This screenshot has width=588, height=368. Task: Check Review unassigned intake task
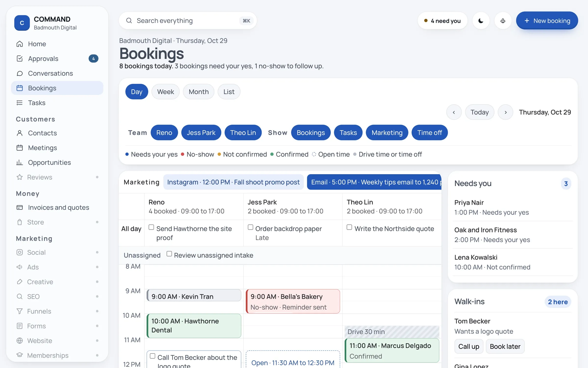point(169,254)
